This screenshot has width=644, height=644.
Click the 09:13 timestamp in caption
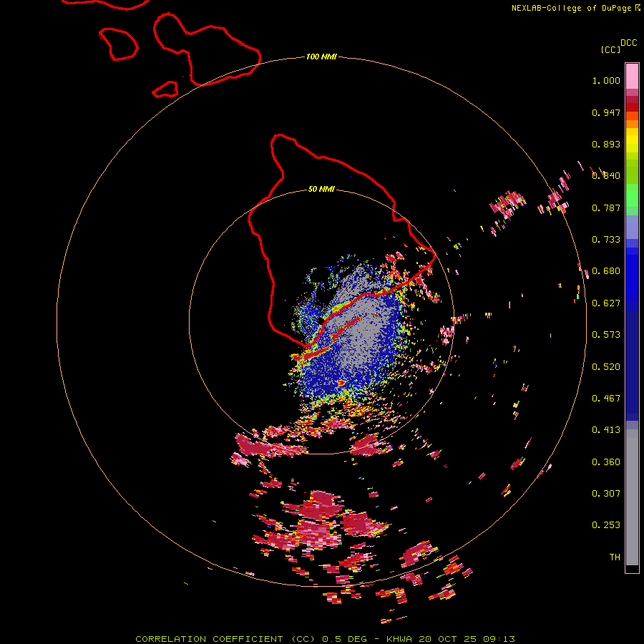[499, 639]
